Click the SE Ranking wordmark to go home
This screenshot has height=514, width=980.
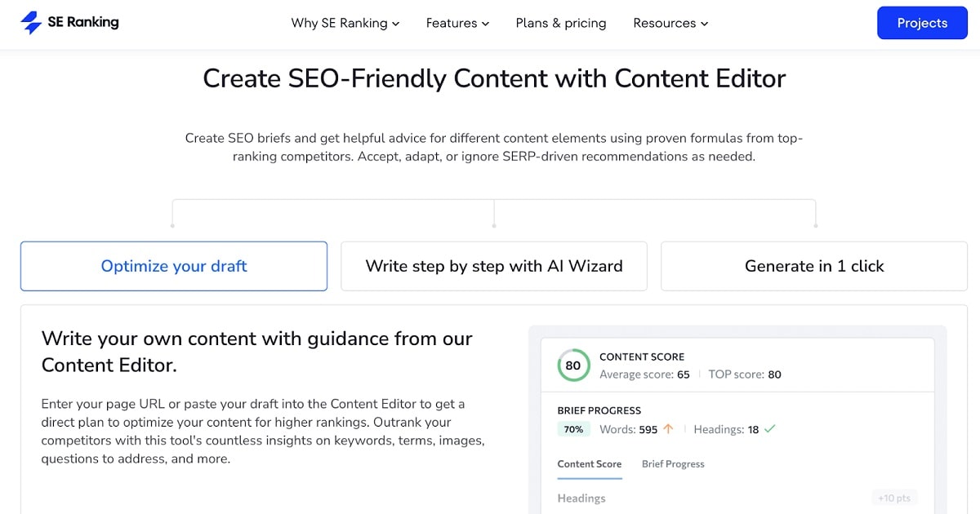(x=83, y=22)
